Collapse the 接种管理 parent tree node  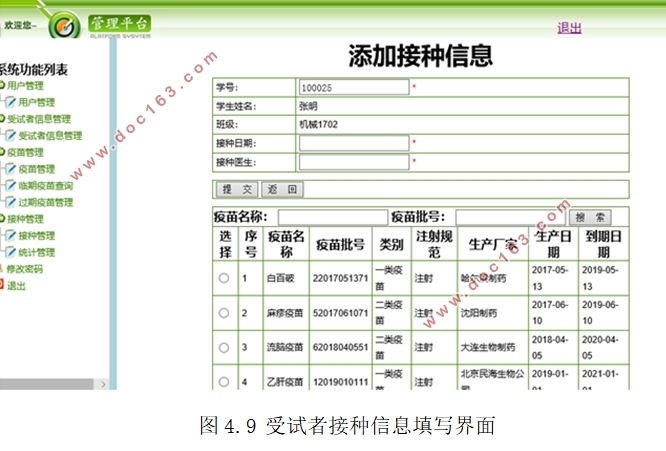click(x=3, y=219)
